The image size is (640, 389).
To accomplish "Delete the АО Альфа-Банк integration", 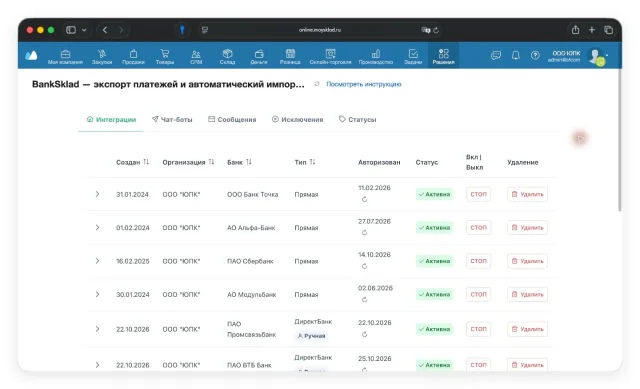I will click(x=527, y=227).
